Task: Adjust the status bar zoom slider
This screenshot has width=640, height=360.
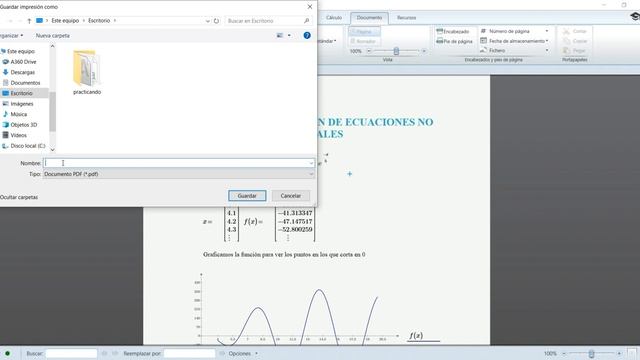Action: [591, 353]
